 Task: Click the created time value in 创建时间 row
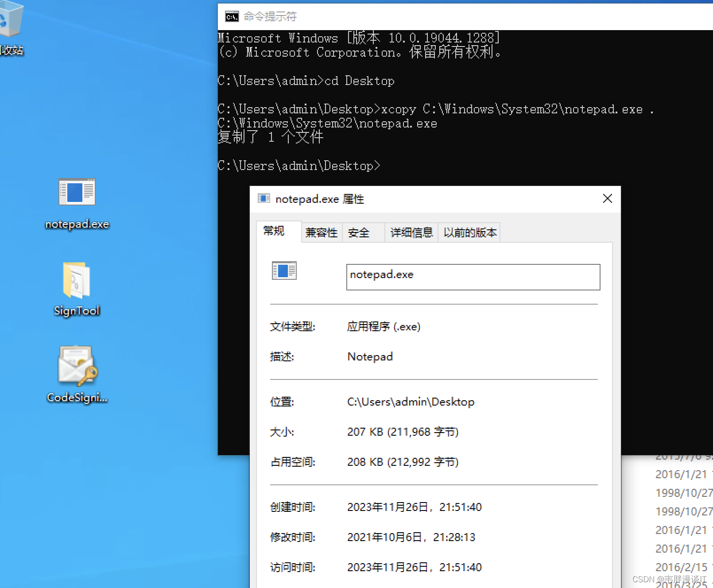(414, 507)
